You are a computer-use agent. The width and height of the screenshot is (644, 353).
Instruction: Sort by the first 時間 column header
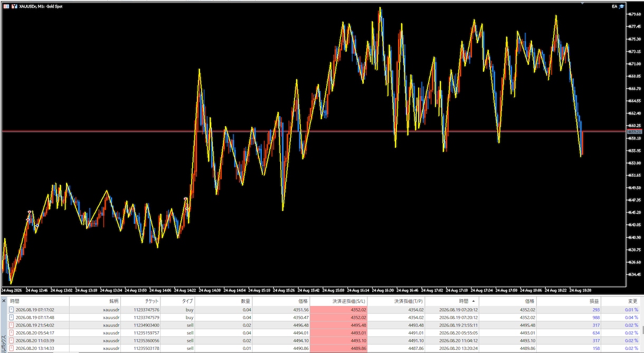coord(38,301)
